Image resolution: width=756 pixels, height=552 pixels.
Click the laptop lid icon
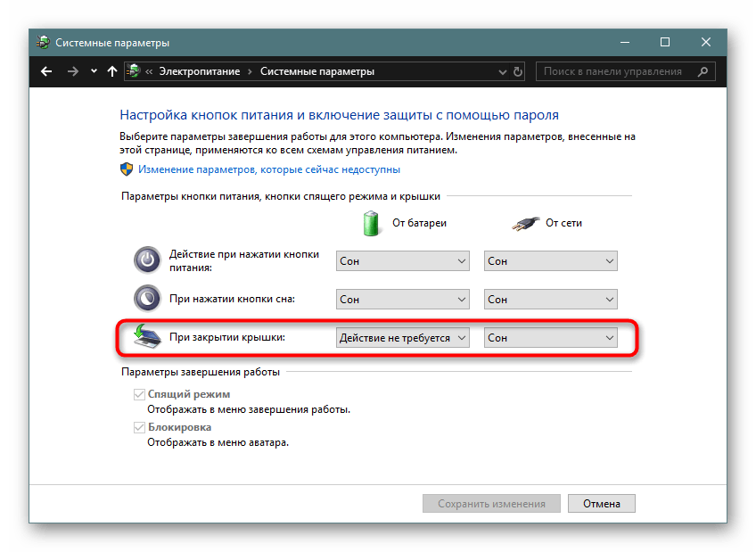click(x=144, y=334)
